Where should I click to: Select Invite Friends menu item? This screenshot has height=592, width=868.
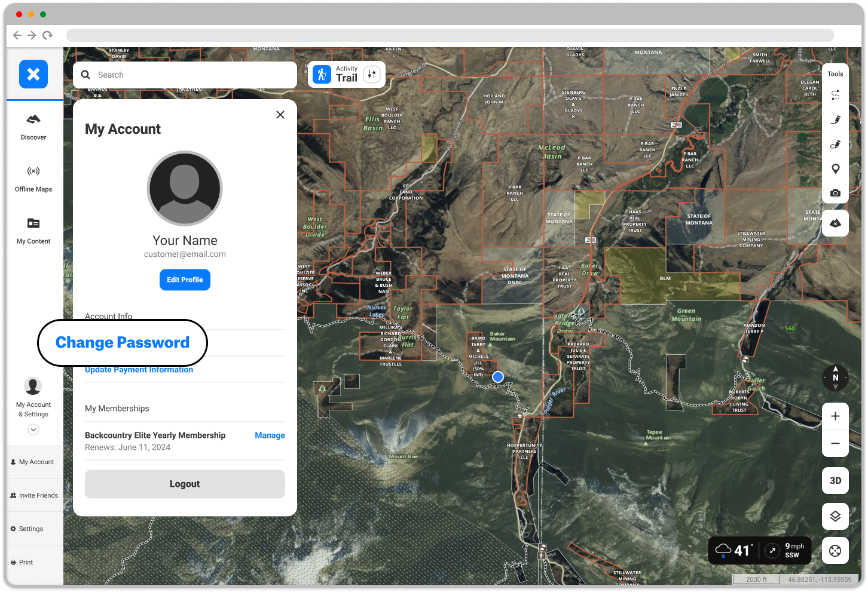click(35, 495)
